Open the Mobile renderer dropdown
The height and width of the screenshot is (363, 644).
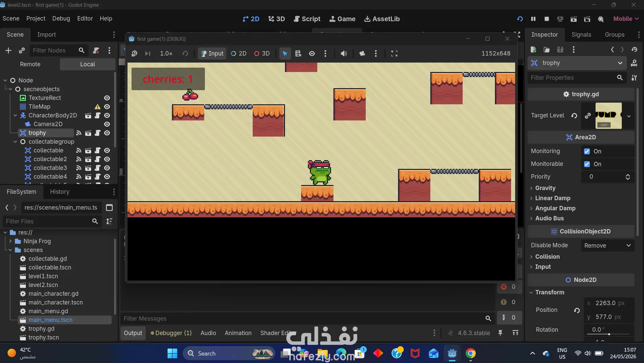(x=626, y=19)
